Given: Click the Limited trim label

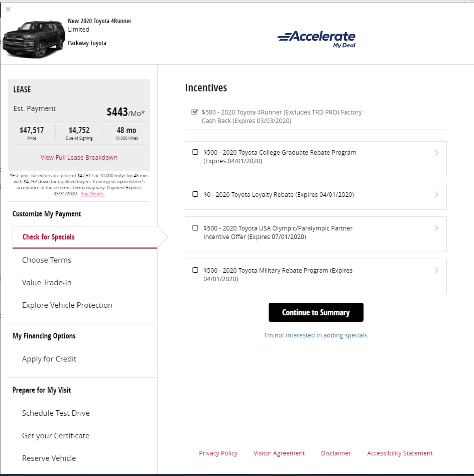Looking at the screenshot, I should (x=79, y=30).
